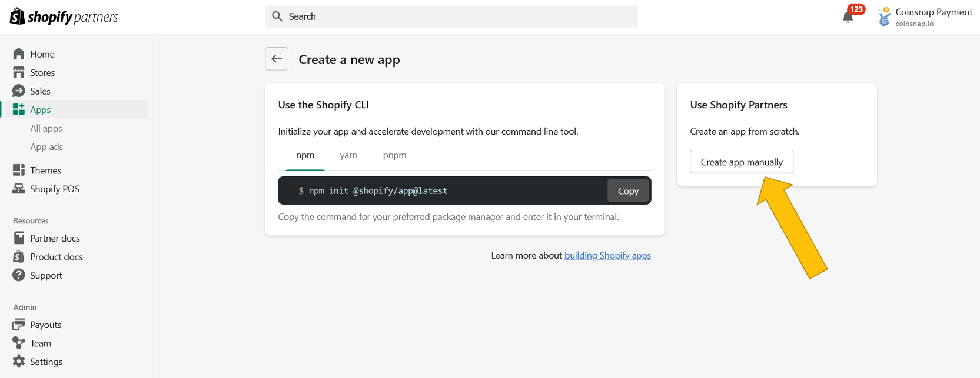The width and height of the screenshot is (980, 378).
Task: Click the search magnifier icon
Action: click(x=277, y=16)
